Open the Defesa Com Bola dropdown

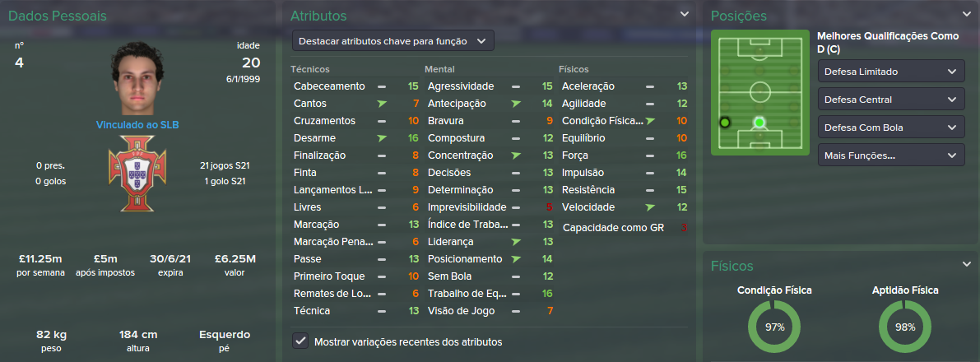point(890,128)
